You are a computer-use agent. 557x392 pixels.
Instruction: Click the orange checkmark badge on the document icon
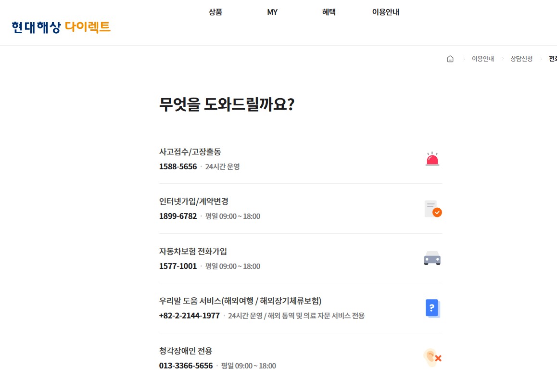(x=436, y=212)
